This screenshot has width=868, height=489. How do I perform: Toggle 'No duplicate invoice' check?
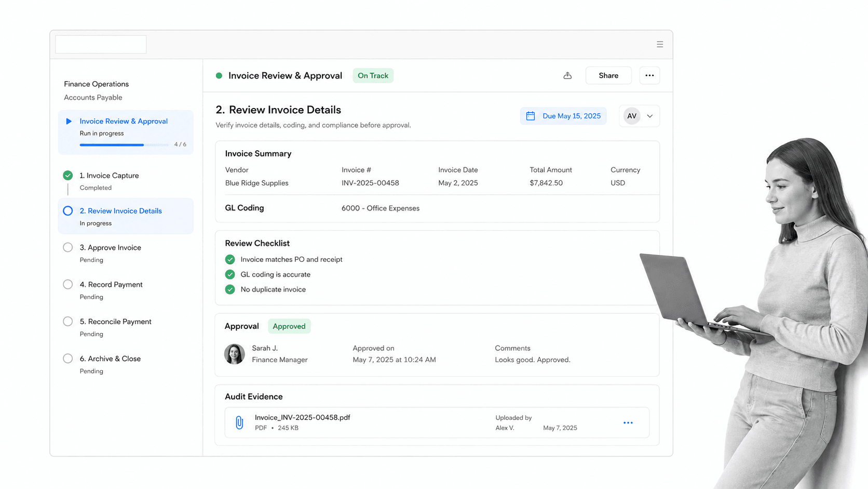230,289
